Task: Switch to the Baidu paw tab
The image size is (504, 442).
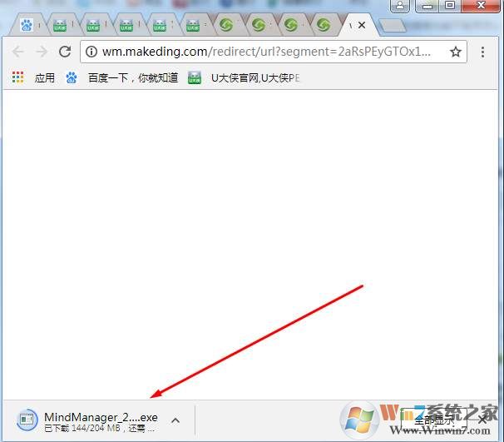Action: pos(27,25)
